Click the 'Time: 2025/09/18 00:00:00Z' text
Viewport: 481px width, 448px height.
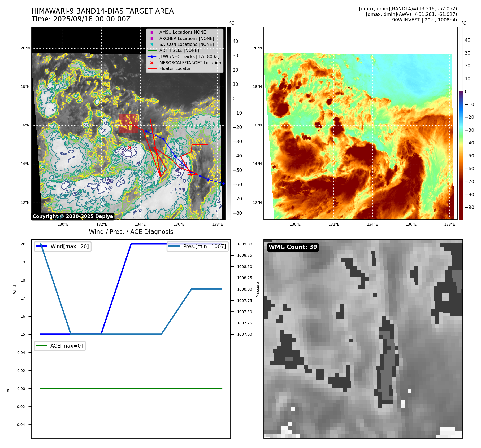coord(81,19)
